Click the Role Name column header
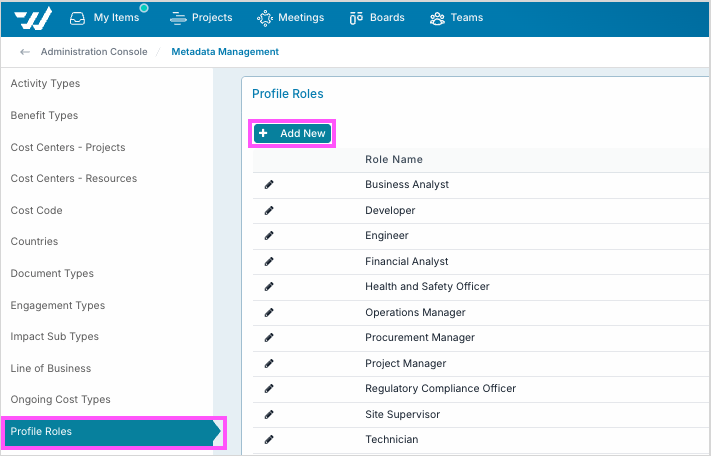This screenshot has width=711, height=456. tap(394, 160)
